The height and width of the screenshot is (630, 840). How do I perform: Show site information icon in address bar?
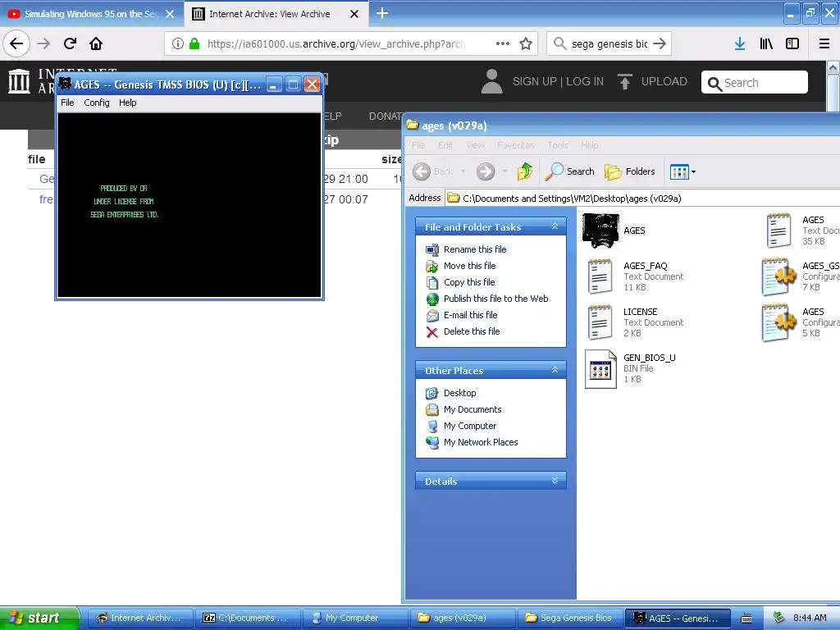coord(178,44)
